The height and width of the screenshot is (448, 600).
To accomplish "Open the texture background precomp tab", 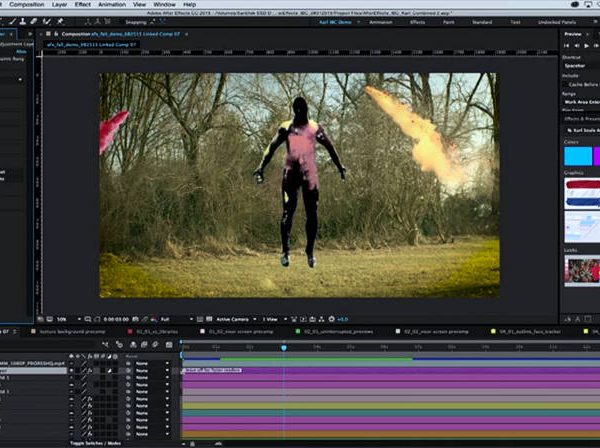I will 72,332.
